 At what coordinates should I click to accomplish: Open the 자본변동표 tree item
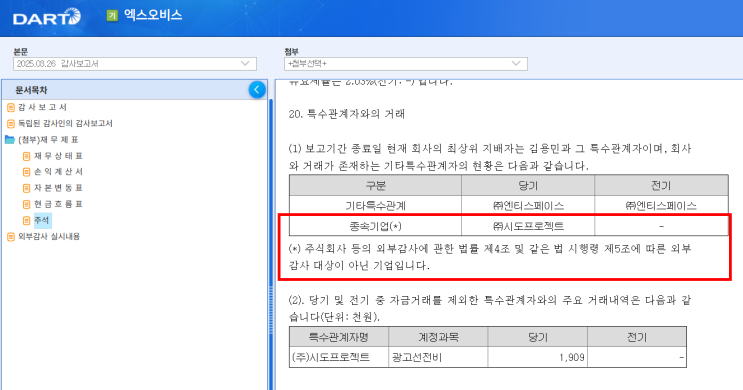(58, 188)
